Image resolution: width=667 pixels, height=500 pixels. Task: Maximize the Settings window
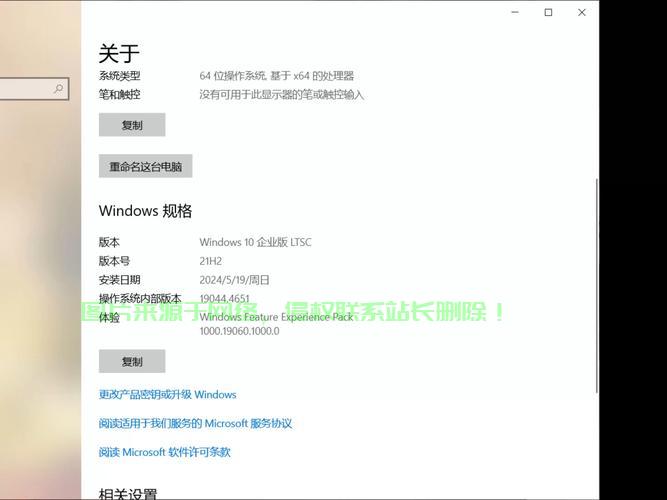point(548,12)
